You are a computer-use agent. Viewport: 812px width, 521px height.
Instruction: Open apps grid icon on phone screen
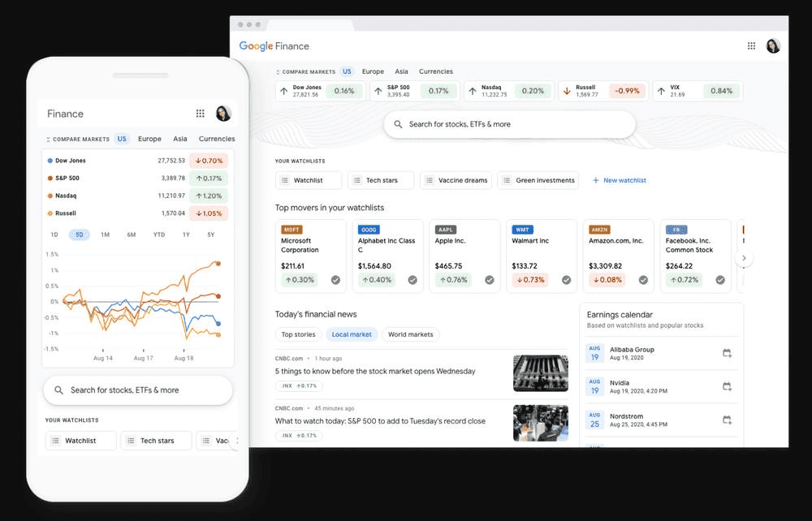(200, 114)
